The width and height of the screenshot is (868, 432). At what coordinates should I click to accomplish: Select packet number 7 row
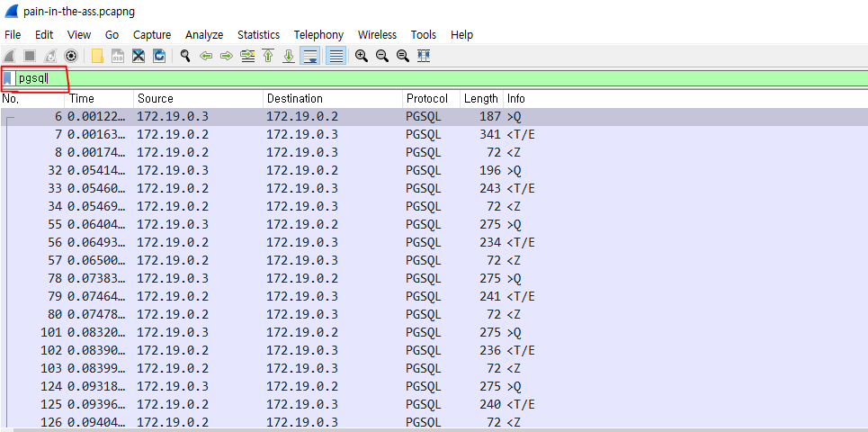click(x=434, y=135)
